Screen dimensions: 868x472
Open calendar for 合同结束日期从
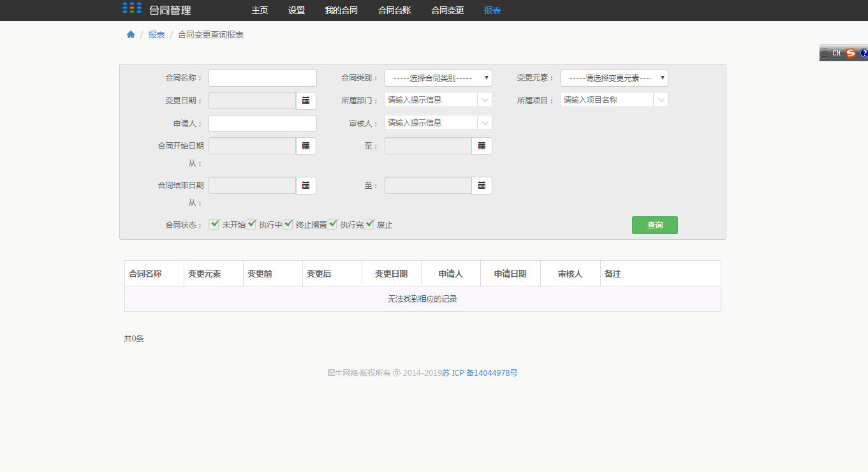[x=306, y=186]
